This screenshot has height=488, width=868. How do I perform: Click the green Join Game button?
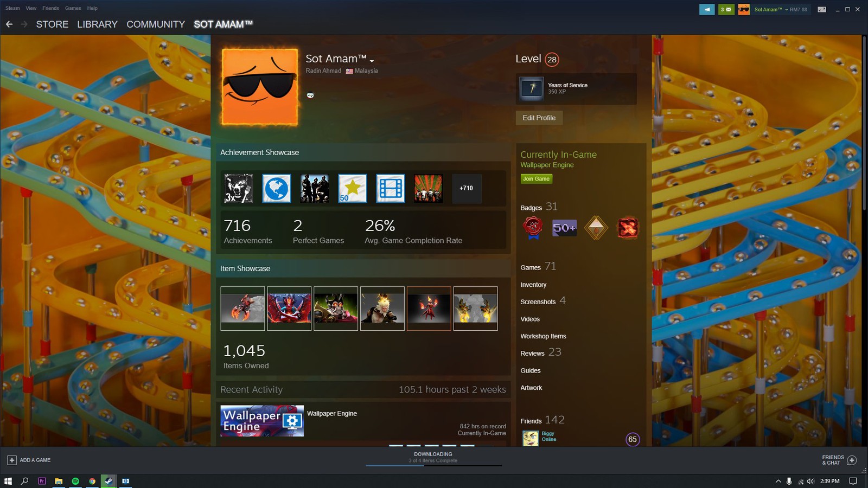point(536,178)
